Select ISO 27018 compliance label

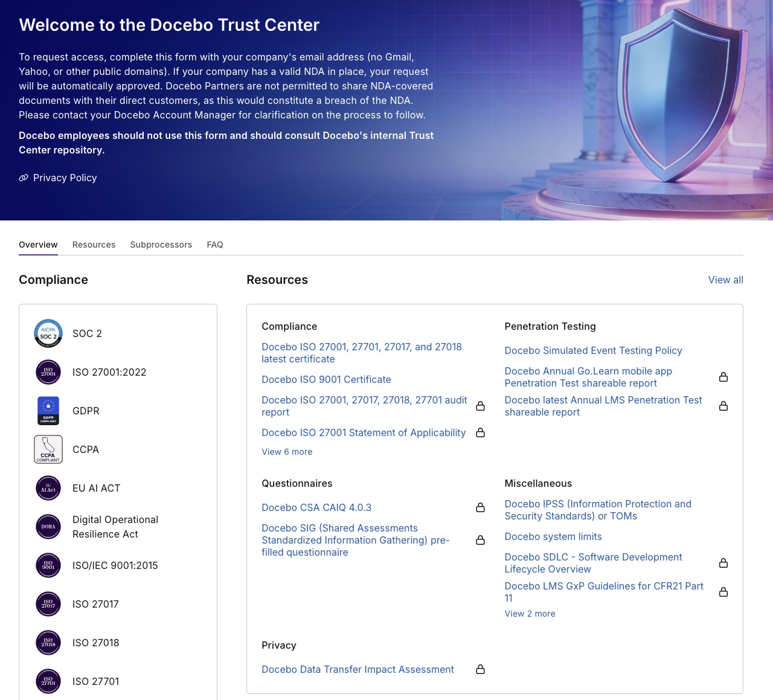[x=96, y=643]
